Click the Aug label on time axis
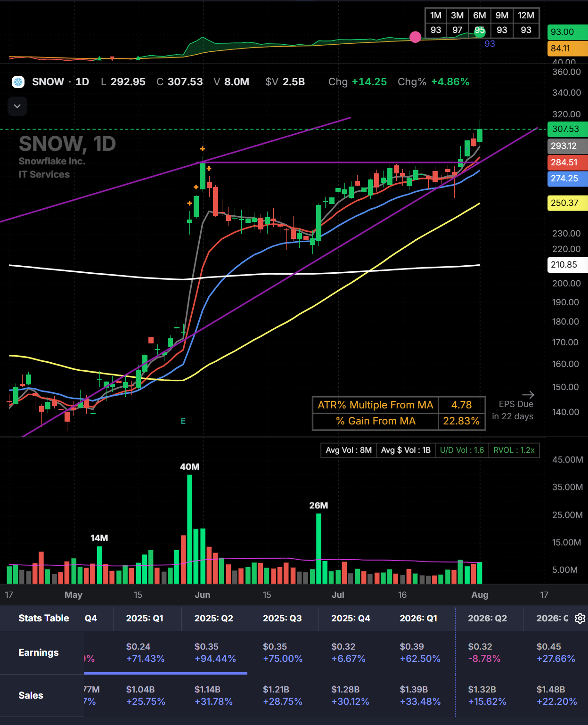The image size is (588, 725). coord(480,595)
